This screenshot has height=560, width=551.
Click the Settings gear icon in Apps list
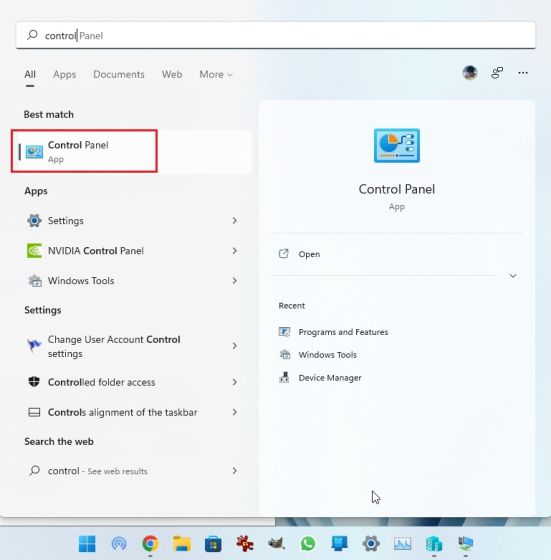[34, 221]
